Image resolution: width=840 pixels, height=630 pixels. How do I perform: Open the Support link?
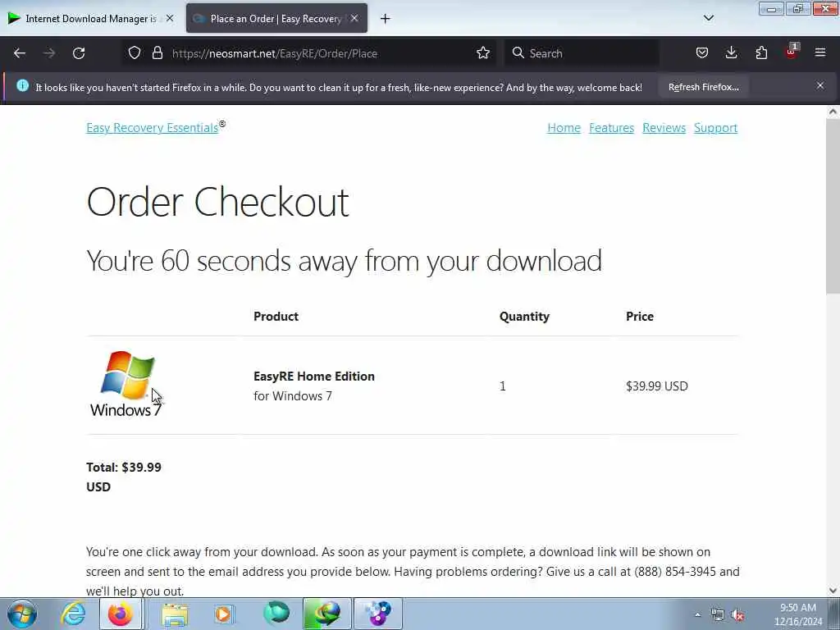click(x=715, y=127)
